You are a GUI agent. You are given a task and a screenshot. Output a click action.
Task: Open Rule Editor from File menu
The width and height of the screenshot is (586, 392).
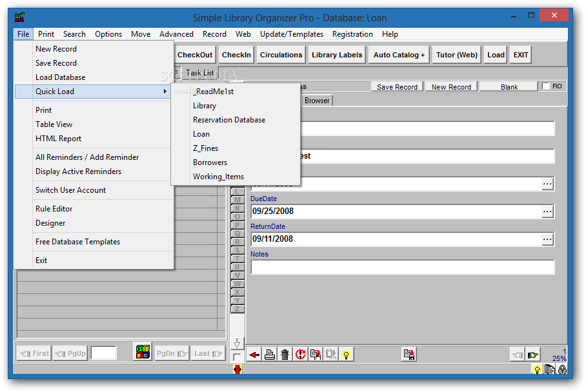point(54,209)
